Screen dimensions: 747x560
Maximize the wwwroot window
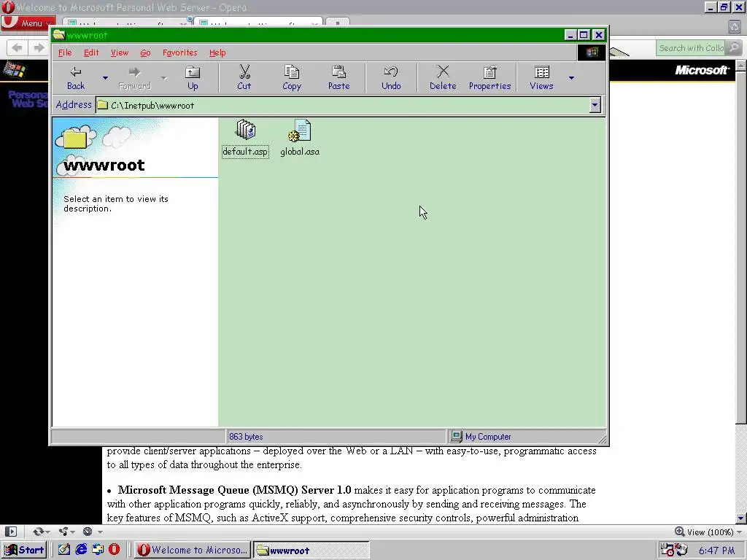[584, 35]
